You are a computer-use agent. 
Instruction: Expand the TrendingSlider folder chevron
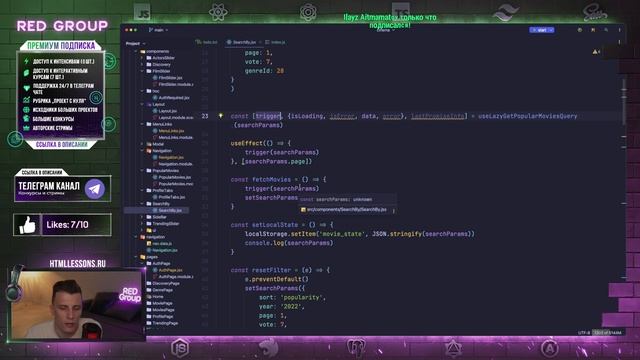coord(142,224)
